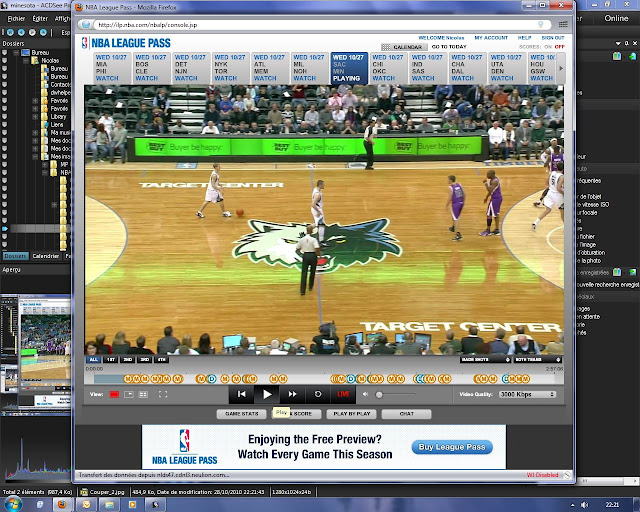Open the CHAT panel

click(x=407, y=414)
